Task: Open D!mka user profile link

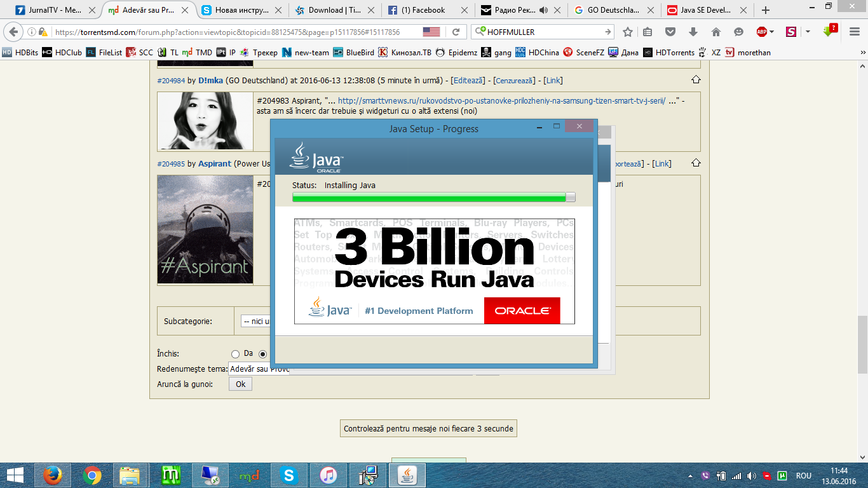Action: pyautogui.click(x=210, y=80)
